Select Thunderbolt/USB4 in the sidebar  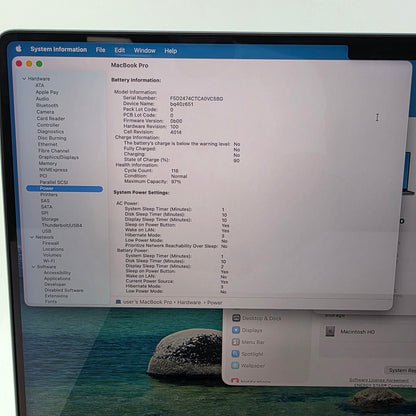click(x=62, y=225)
